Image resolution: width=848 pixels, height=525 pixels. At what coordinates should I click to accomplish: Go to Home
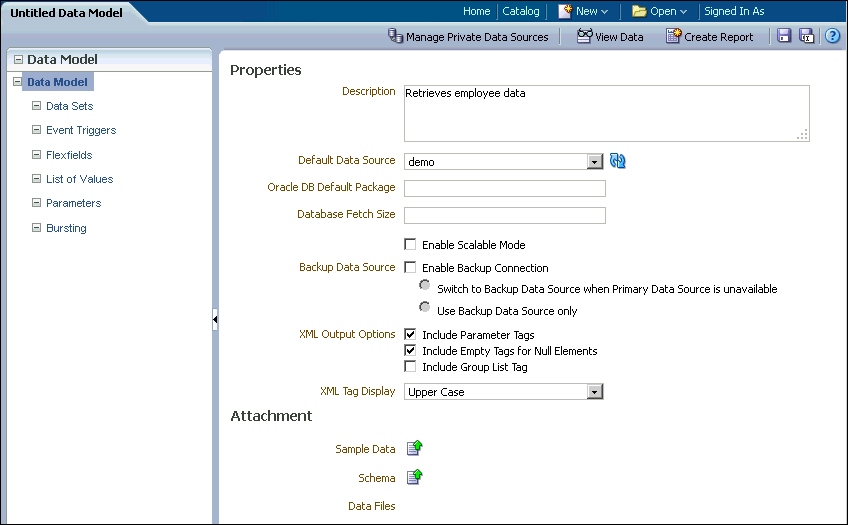[x=476, y=11]
